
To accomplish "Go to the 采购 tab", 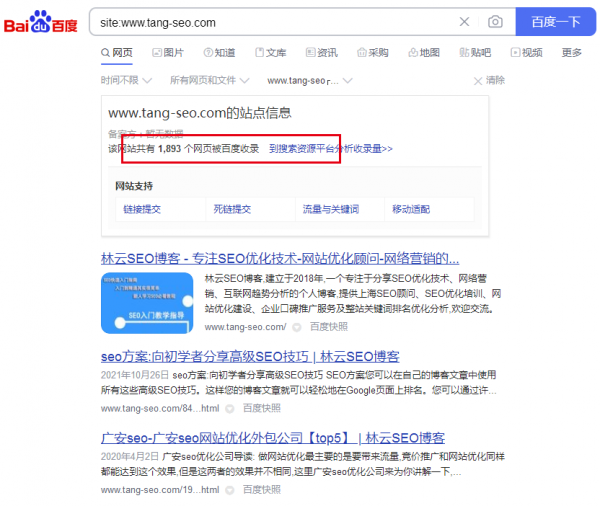I will coord(373,52).
